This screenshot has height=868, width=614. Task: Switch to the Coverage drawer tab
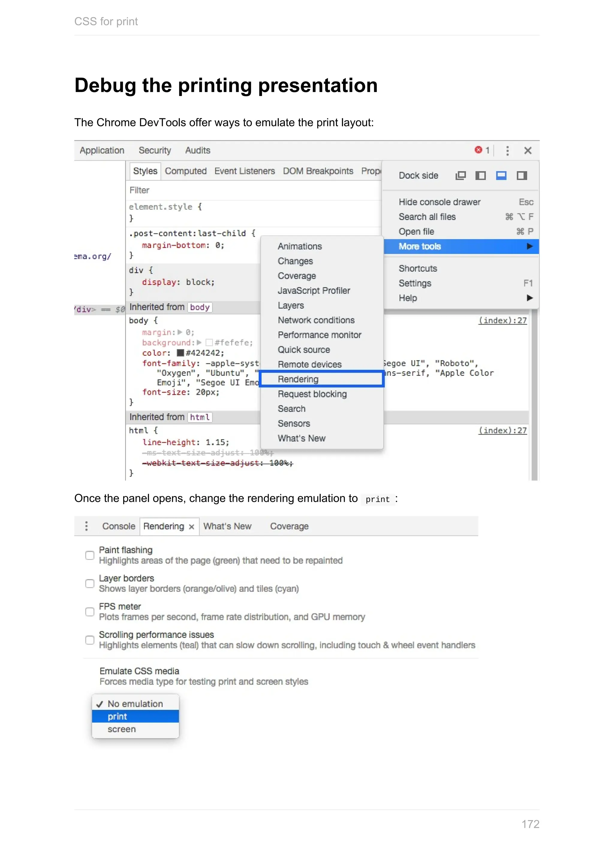coord(289,526)
